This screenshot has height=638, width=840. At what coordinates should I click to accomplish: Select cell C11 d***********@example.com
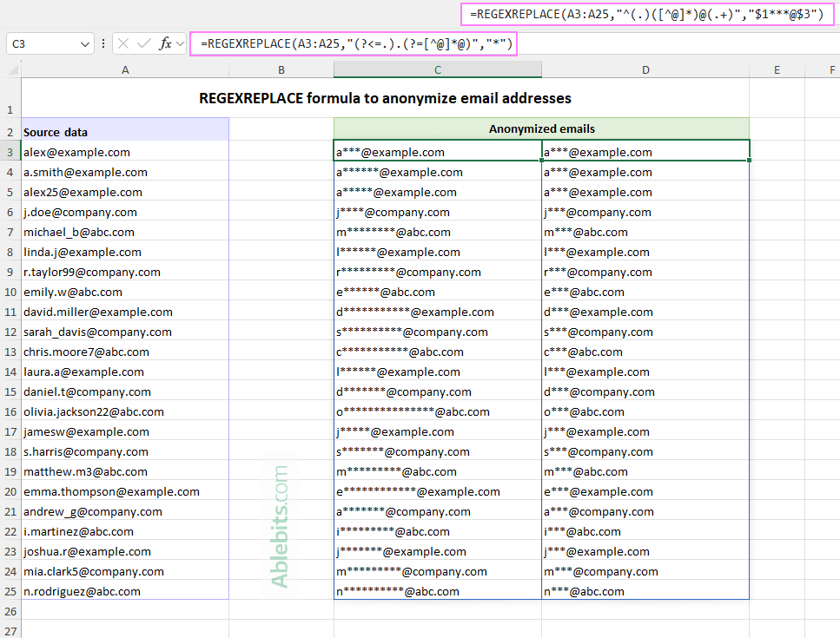click(438, 312)
